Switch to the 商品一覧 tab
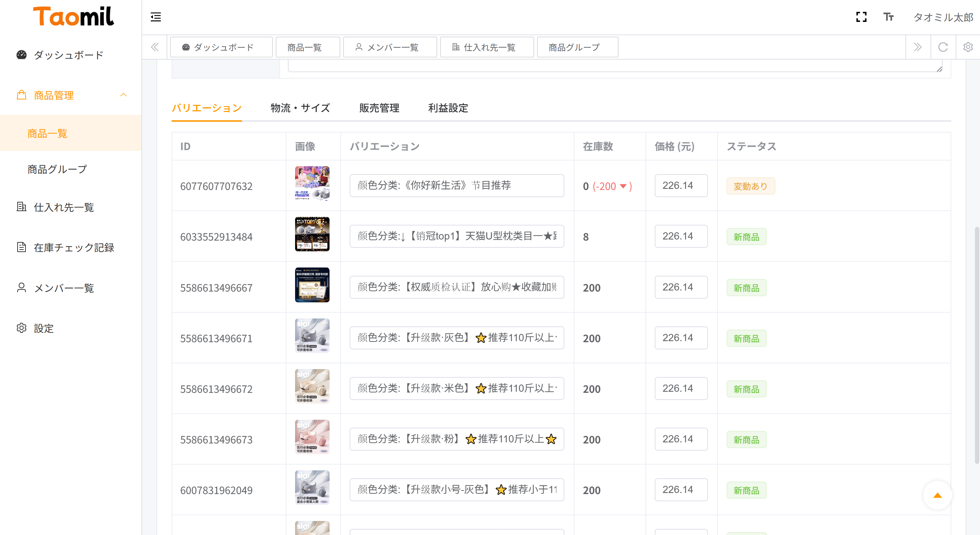 (308, 47)
